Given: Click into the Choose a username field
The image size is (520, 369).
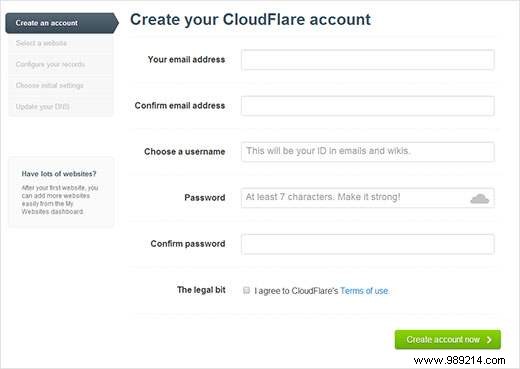Looking at the screenshot, I should tap(368, 152).
